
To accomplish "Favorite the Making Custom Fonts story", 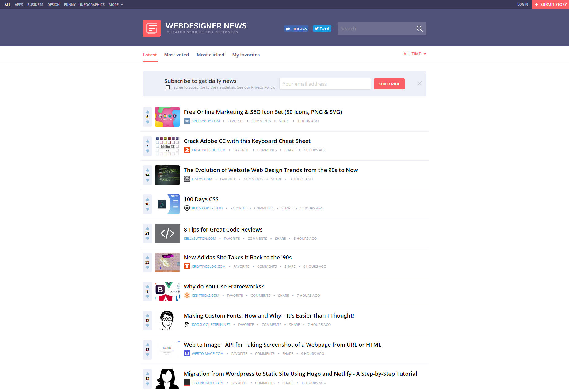I will pos(246,325).
